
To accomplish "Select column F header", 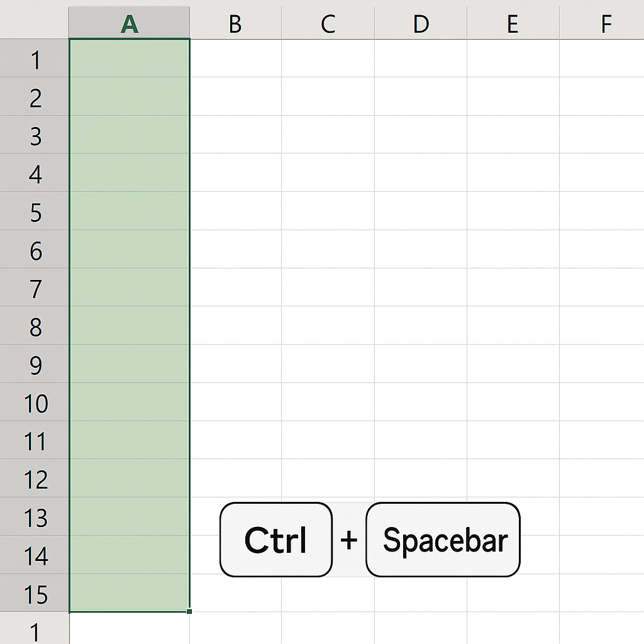I will click(x=602, y=23).
